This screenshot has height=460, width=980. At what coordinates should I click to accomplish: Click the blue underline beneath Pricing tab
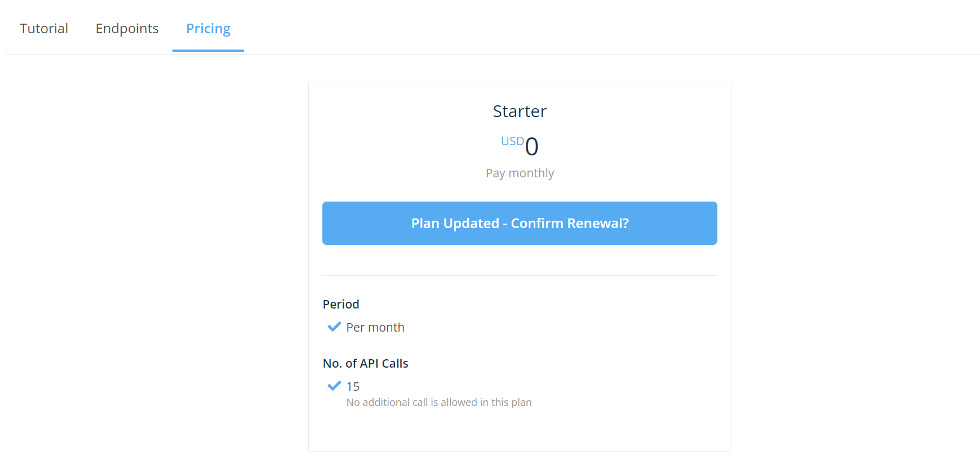click(208, 51)
